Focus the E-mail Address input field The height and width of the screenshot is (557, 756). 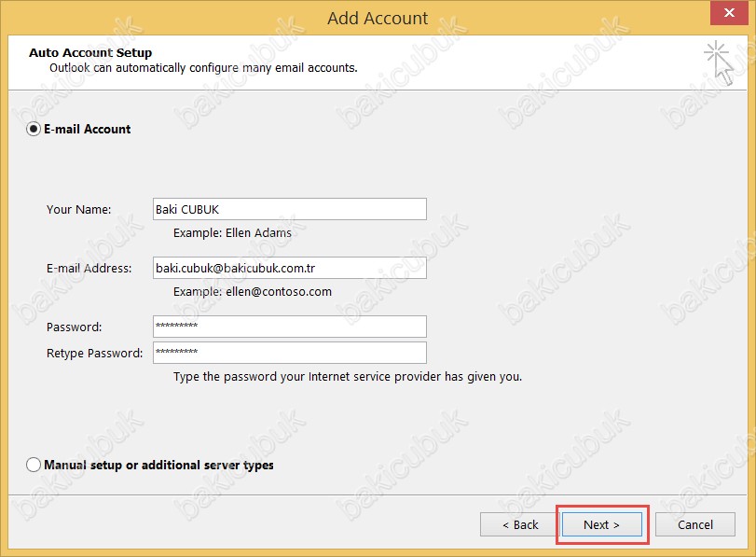point(290,268)
